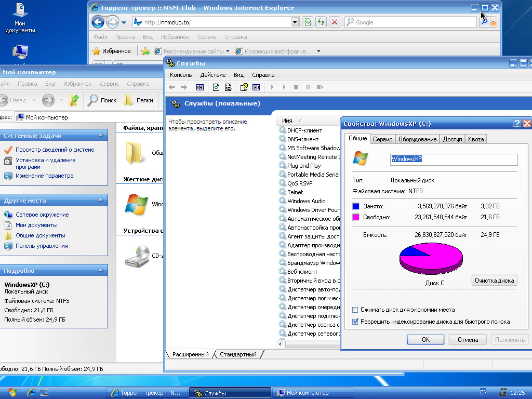Open the Коллекция веб-фрагментов dropdown arrow
Screen dimensions: 532x399
click(318, 51)
